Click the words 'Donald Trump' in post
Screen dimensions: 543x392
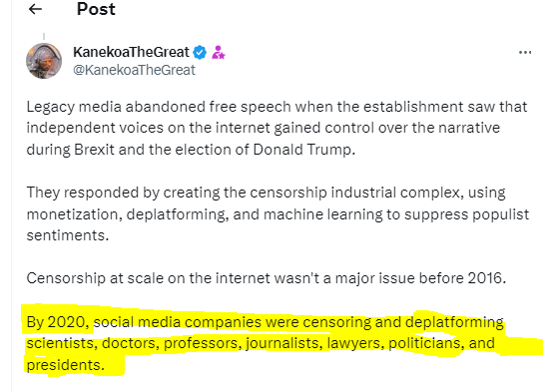click(304, 150)
